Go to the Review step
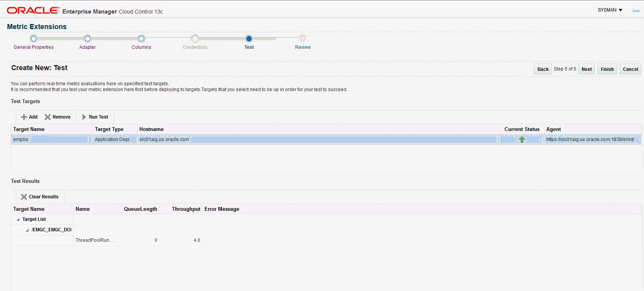 pyautogui.click(x=303, y=47)
